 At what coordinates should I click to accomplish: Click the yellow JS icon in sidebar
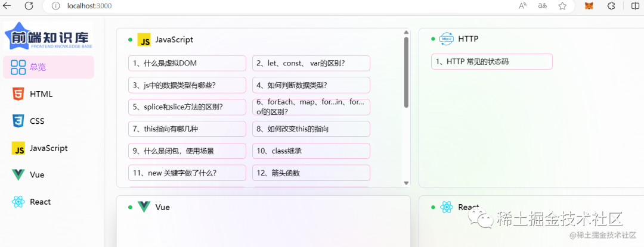(x=18, y=149)
